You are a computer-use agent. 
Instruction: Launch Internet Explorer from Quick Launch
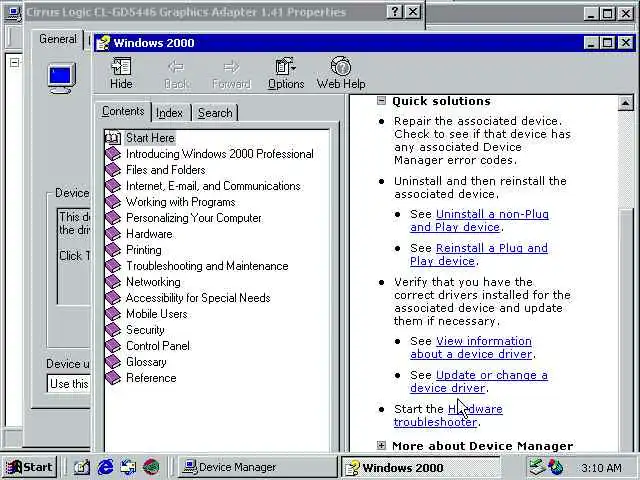pyautogui.click(x=105, y=467)
